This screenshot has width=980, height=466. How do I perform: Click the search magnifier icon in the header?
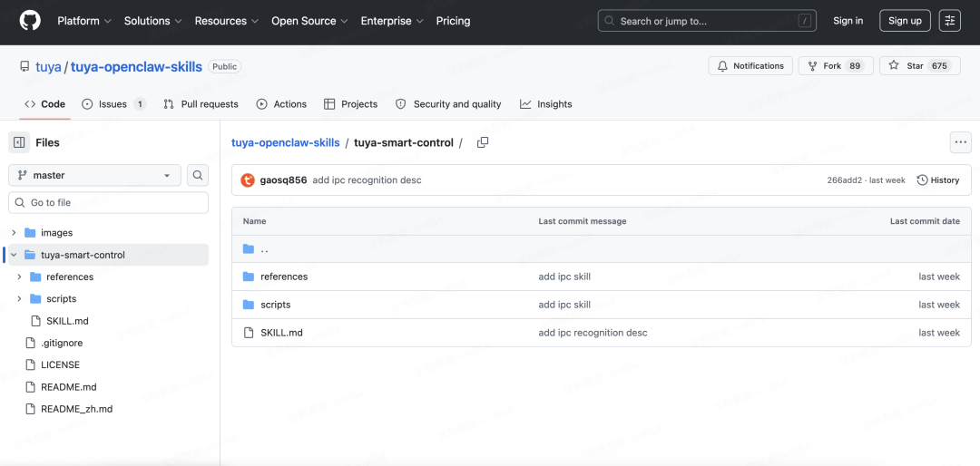[x=610, y=21]
